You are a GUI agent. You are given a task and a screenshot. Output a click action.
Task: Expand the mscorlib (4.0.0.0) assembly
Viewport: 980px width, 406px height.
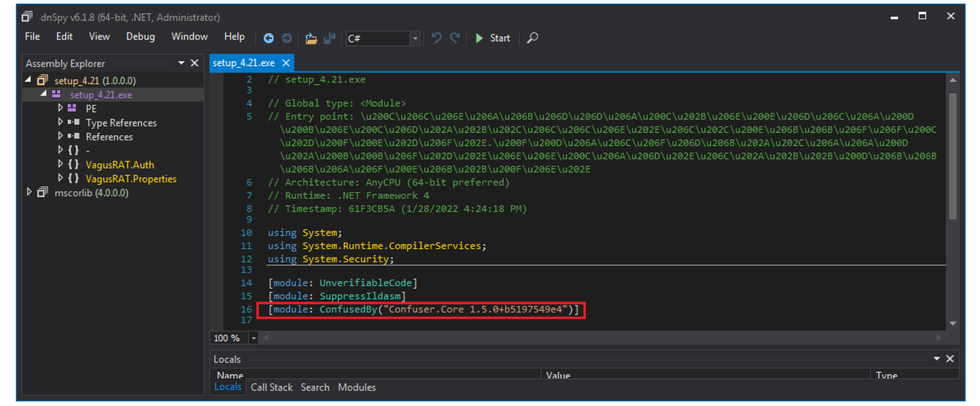28,192
